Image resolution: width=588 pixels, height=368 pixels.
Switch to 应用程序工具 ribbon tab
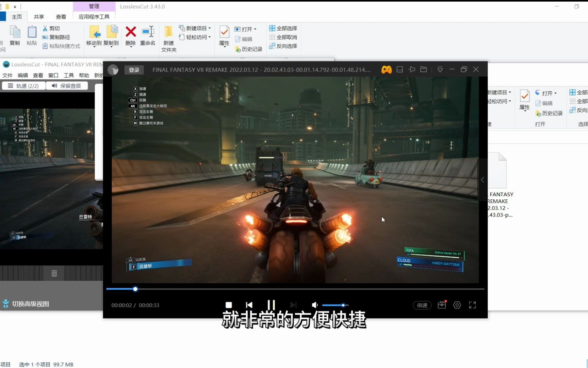click(94, 17)
